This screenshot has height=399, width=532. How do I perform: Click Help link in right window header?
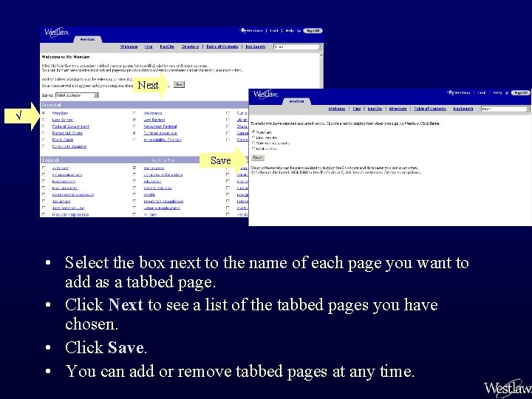pos(497,92)
